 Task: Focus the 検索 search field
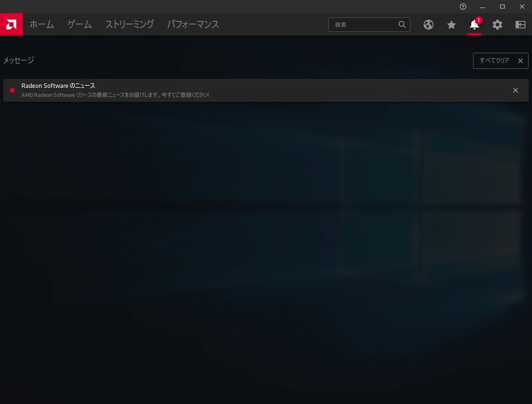364,24
